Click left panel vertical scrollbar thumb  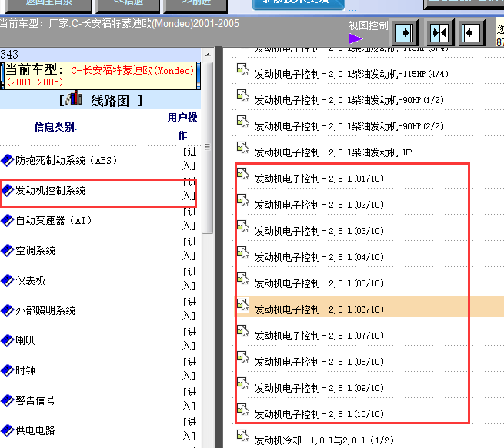click(208, 148)
